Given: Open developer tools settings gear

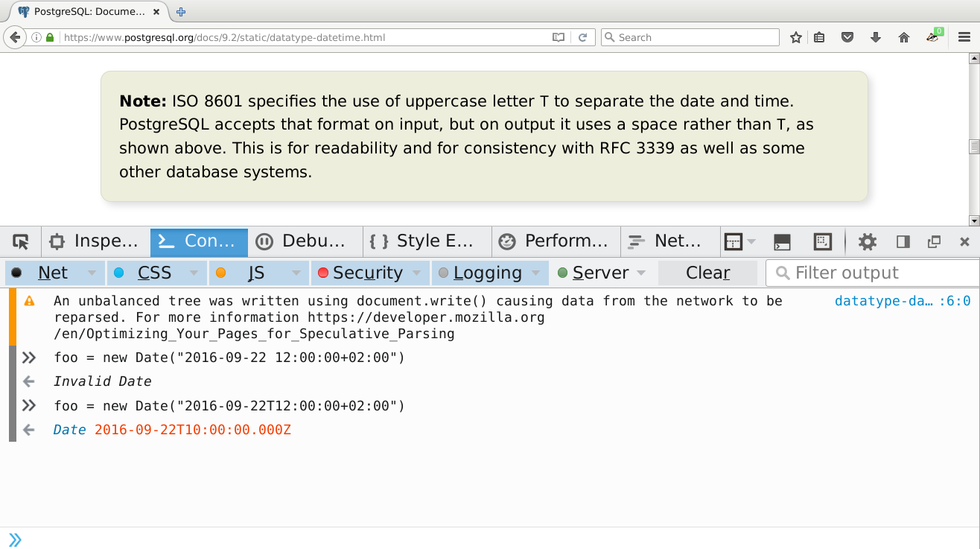Looking at the screenshot, I should pos(868,241).
